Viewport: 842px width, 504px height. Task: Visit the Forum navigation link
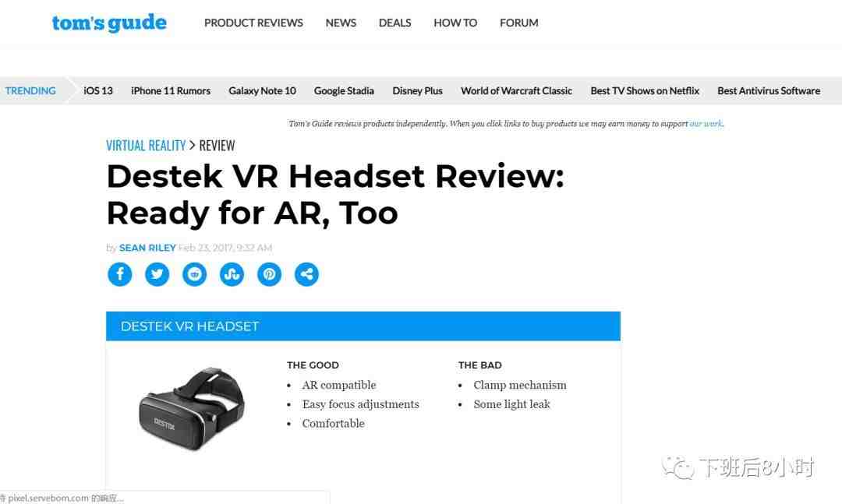(x=518, y=23)
